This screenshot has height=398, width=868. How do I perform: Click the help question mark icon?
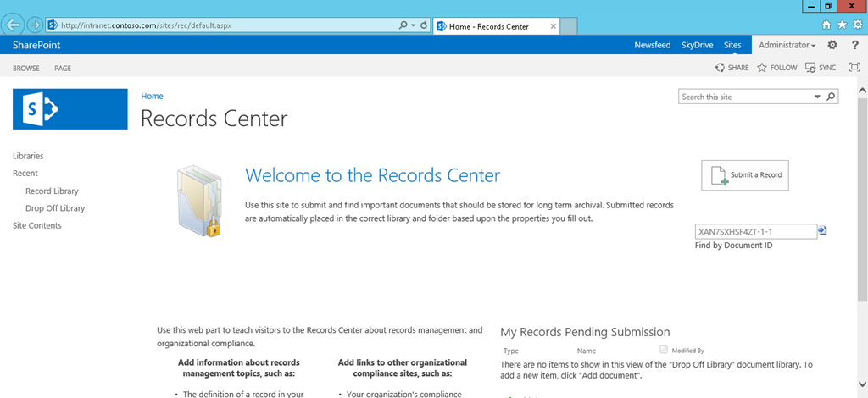click(854, 45)
